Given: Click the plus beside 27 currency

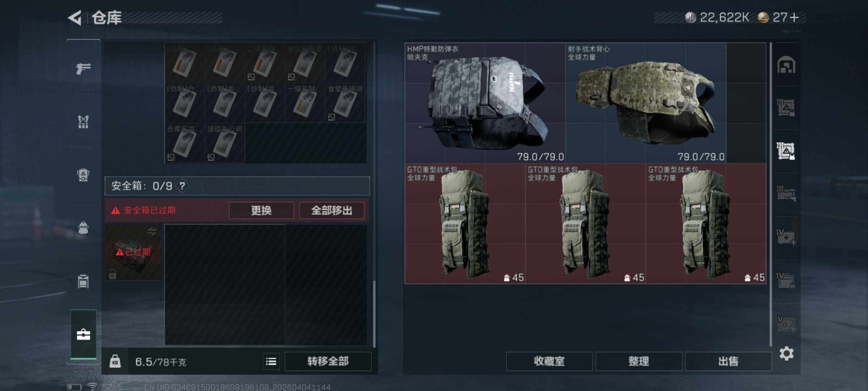Looking at the screenshot, I should [x=794, y=17].
